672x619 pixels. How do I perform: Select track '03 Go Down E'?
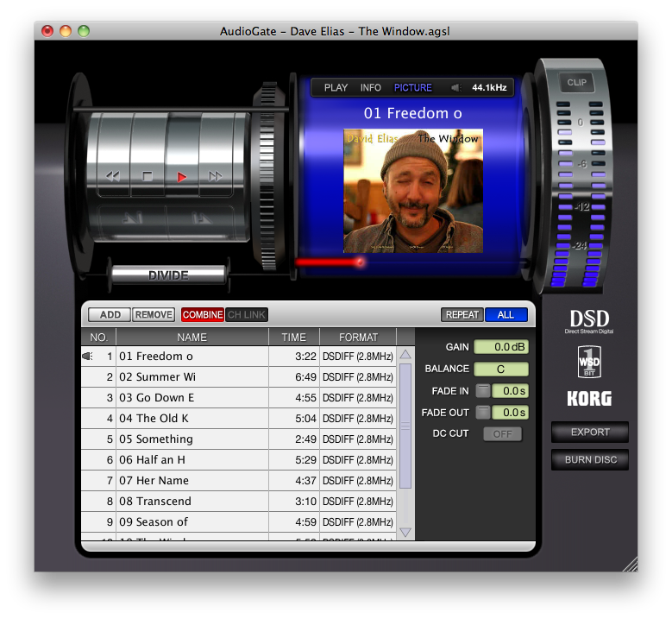click(239, 398)
